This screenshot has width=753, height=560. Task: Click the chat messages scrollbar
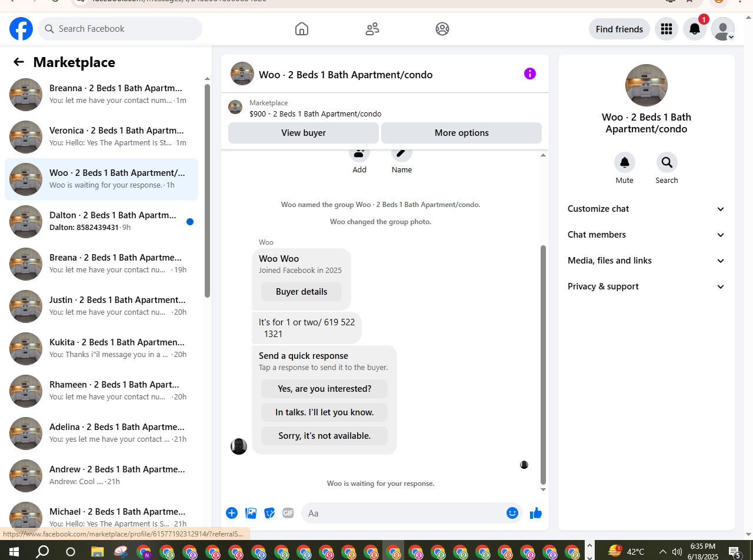(x=543, y=365)
